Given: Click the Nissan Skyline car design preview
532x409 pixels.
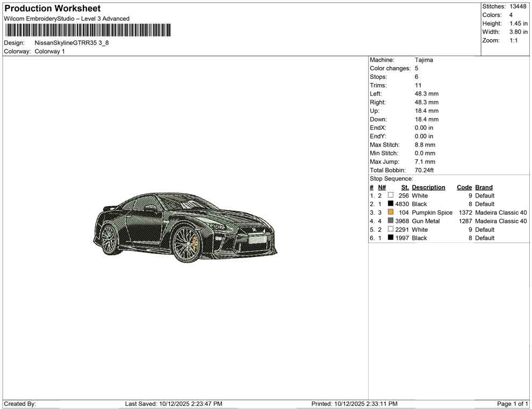Looking at the screenshot, I should [185, 227].
